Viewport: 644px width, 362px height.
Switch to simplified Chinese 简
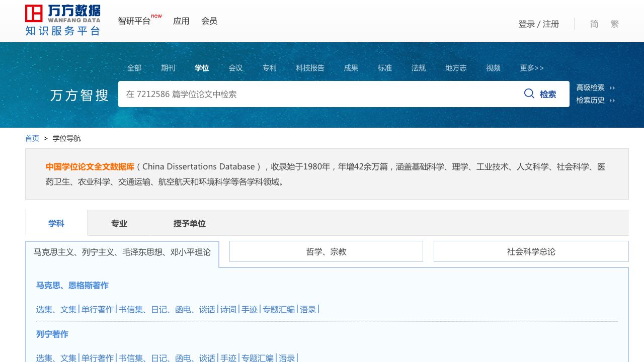pyautogui.click(x=594, y=24)
